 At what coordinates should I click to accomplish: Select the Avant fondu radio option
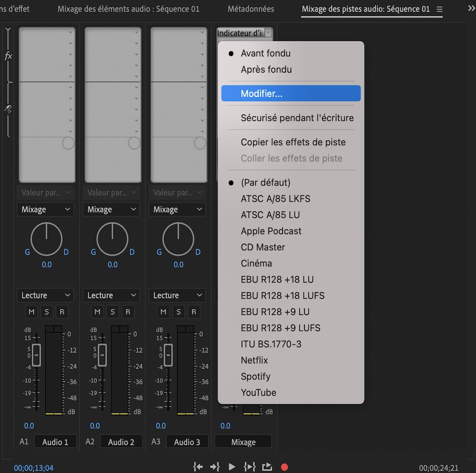(x=265, y=53)
